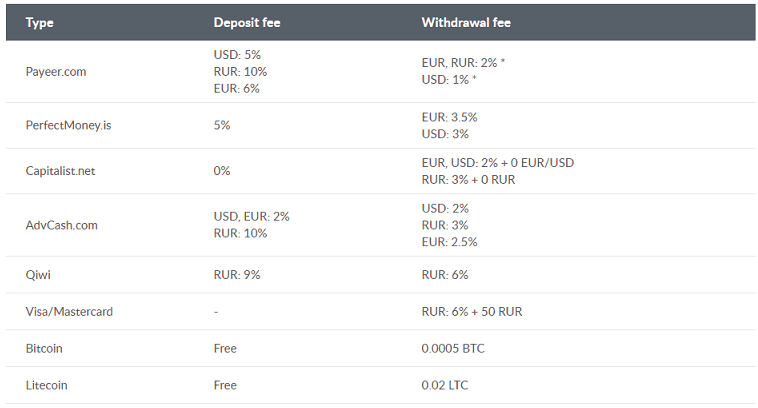The image size is (758, 408).
Task: Click the Deposit fee column header
Action: click(x=247, y=23)
